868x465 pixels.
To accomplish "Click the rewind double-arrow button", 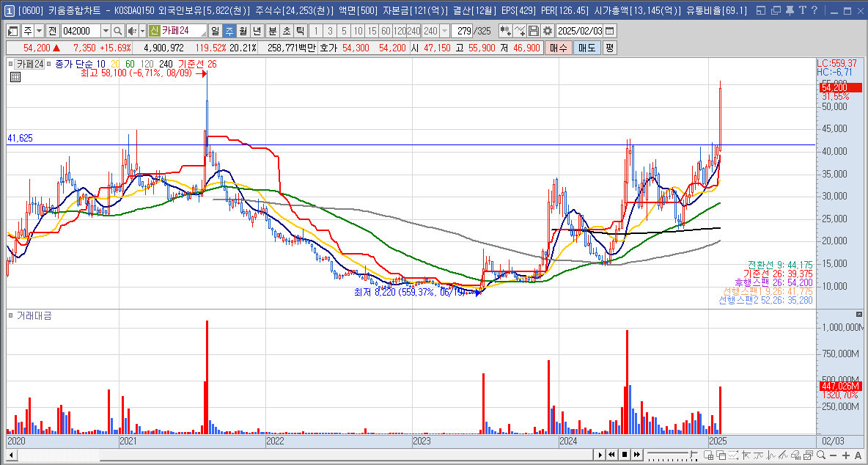I will (x=611, y=455).
